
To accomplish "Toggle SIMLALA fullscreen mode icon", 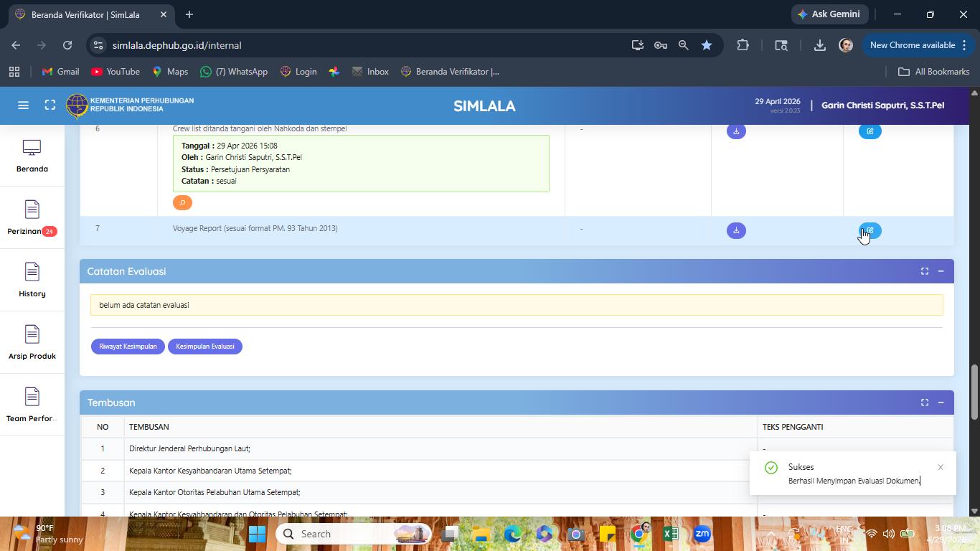I will [x=50, y=105].
